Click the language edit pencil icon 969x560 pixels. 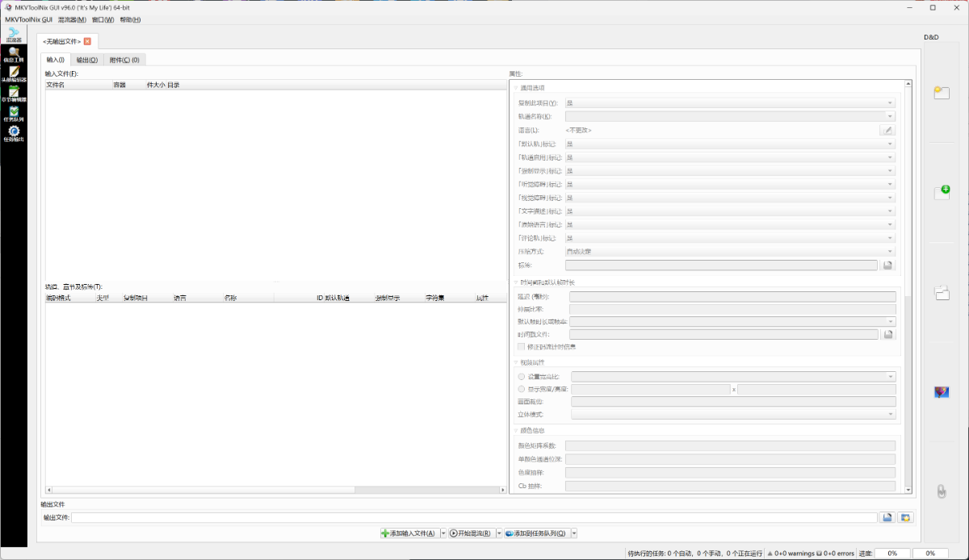[887, 130]
